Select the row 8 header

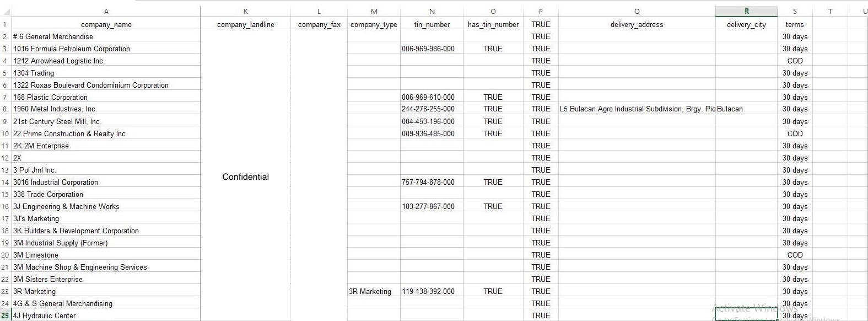[x=5, y=109]
